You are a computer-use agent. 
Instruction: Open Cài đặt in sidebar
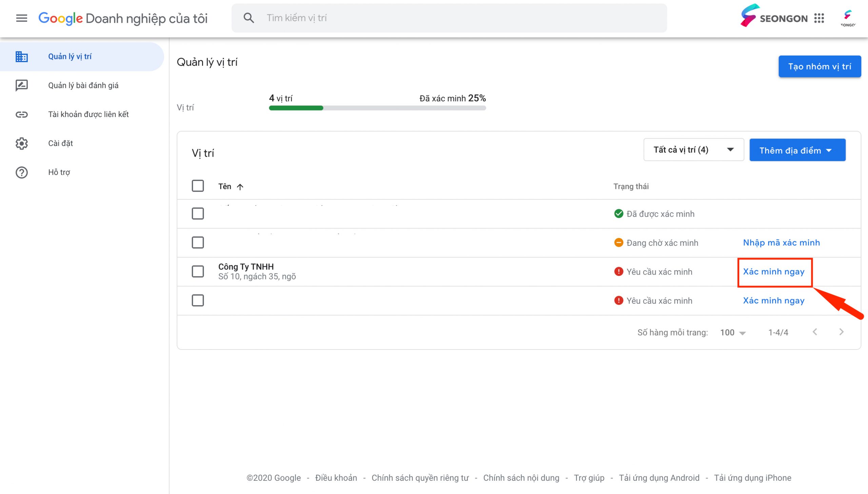point(82,143)
